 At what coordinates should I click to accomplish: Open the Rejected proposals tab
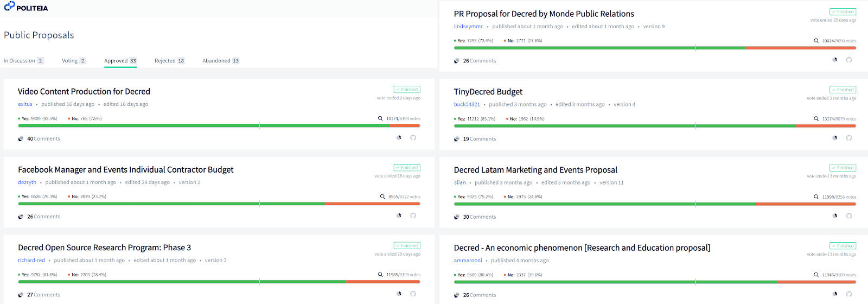click(165, 61)
